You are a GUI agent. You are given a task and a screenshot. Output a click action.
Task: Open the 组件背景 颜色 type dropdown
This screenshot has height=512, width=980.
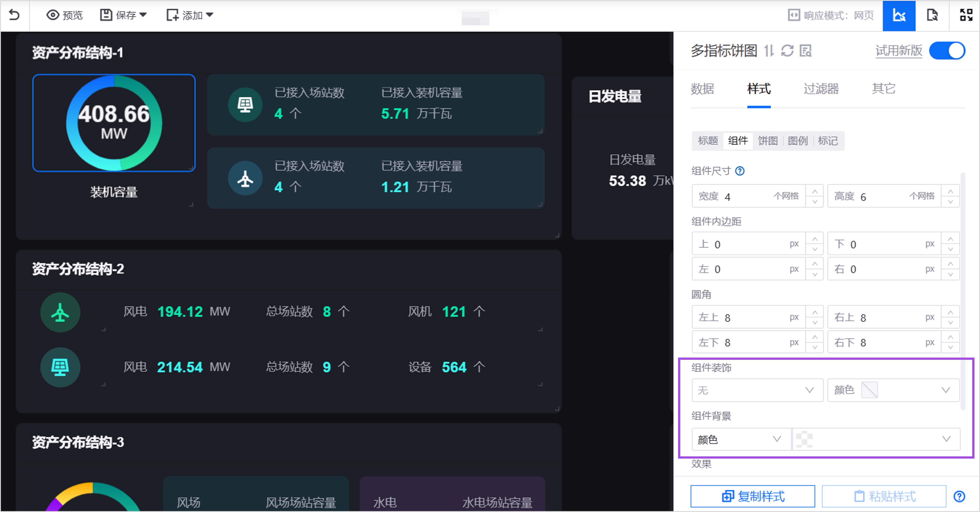(740, 439)
